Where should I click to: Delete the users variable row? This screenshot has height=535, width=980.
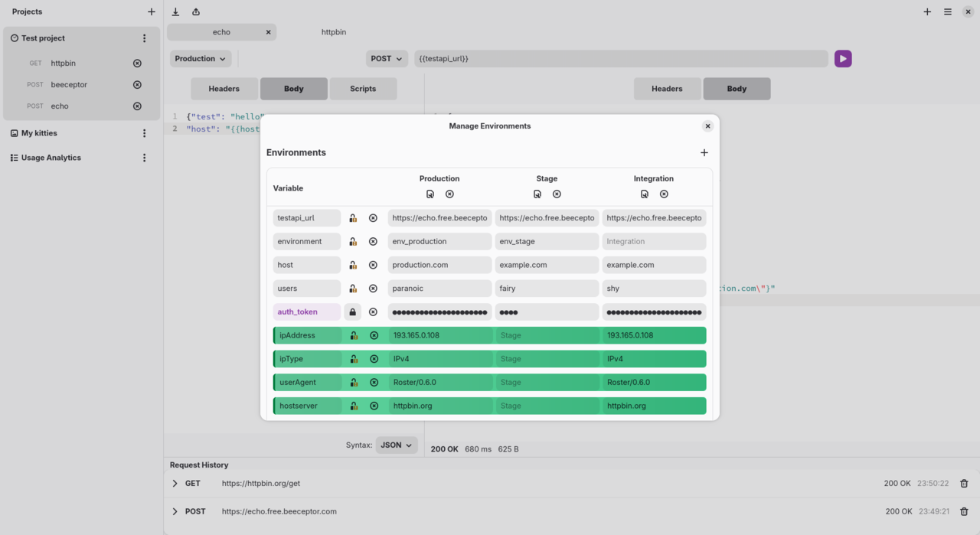point(373,289)
